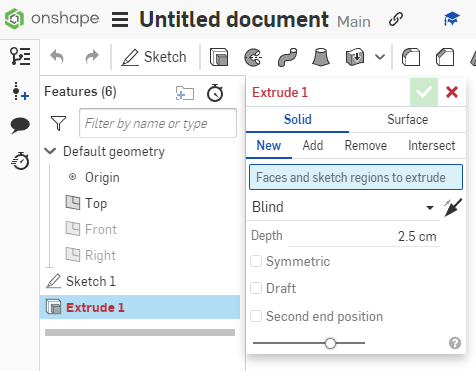Select the Loft tool
Viewport: 476px width, 371px height.
pyautogui.click(x=321, y=57)
